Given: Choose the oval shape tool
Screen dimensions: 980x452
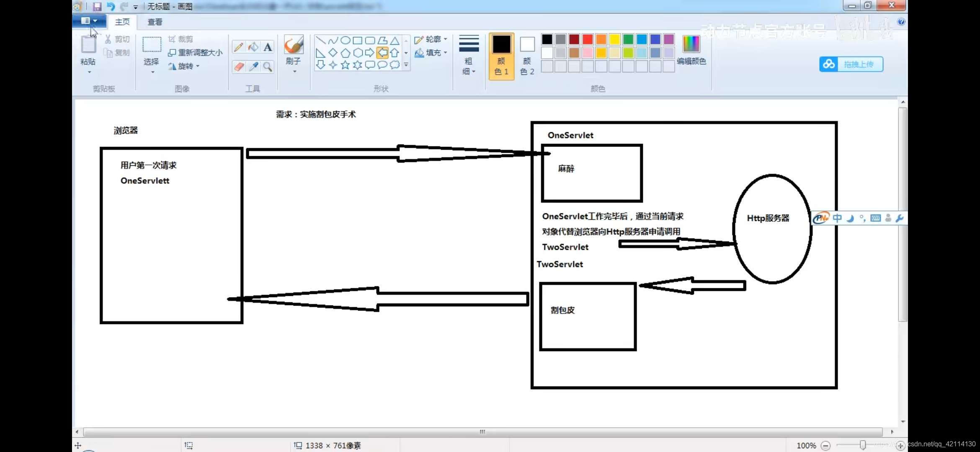Looking at the screenshot, I should point(345,40).
